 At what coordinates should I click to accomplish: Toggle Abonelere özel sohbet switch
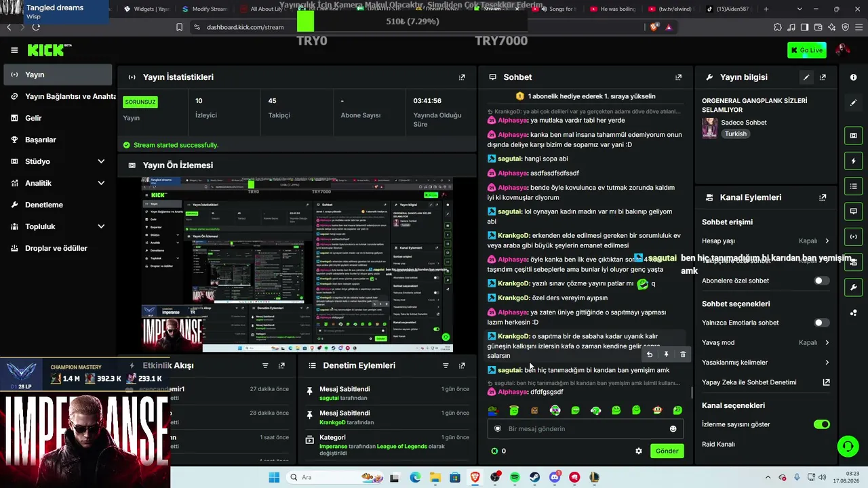pyautogui.click(x=821, y=281)
